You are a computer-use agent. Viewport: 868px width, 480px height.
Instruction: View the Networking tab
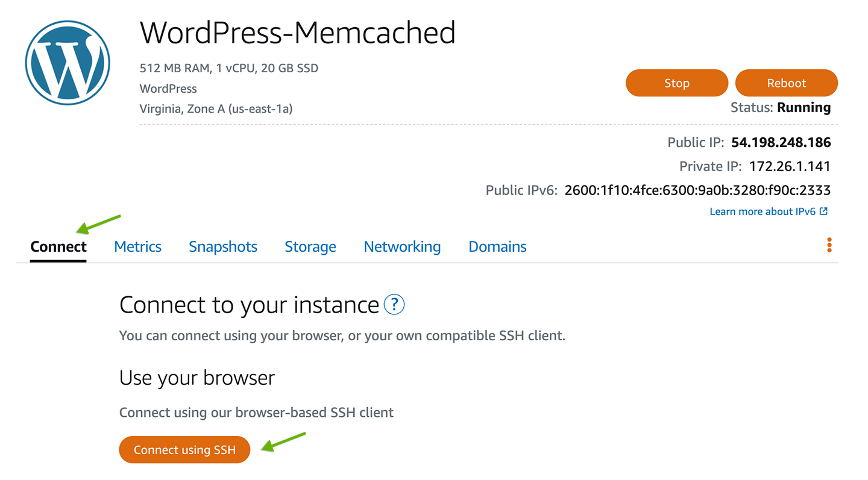pyautogui.click(x=403, y=247)
